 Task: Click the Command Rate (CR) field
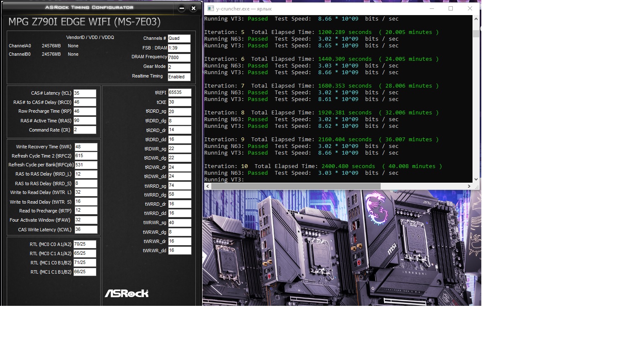[x=85, y=130]
